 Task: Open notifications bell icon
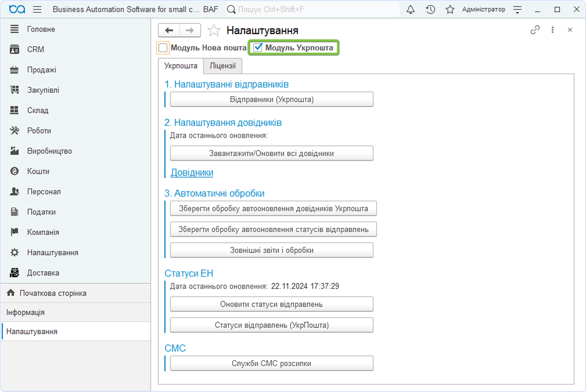click(x=411, y=9)
